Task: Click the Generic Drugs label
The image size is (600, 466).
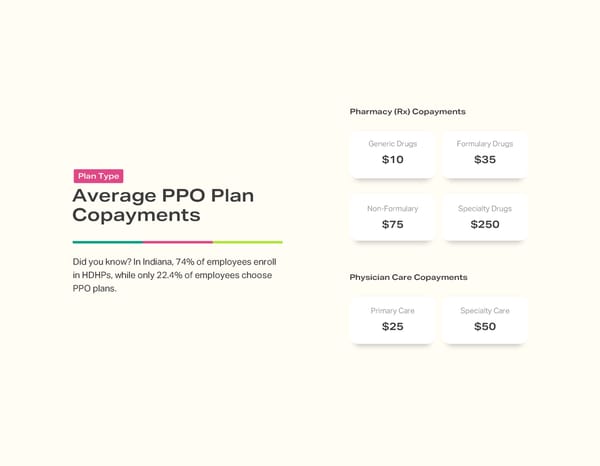Action: [x=392, y=144]
